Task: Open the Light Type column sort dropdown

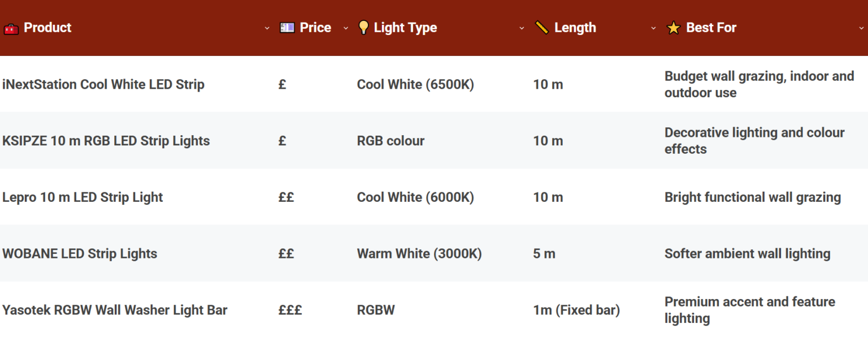Action: point(522,28)
